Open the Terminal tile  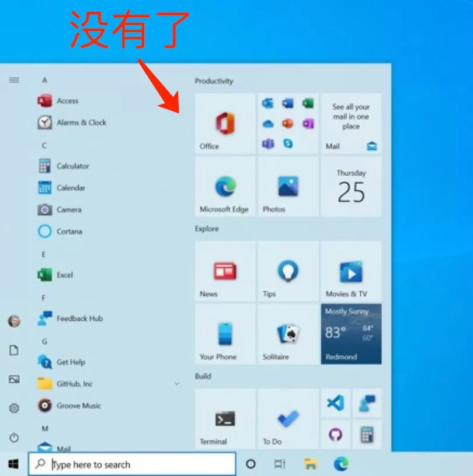pos(225,419)
